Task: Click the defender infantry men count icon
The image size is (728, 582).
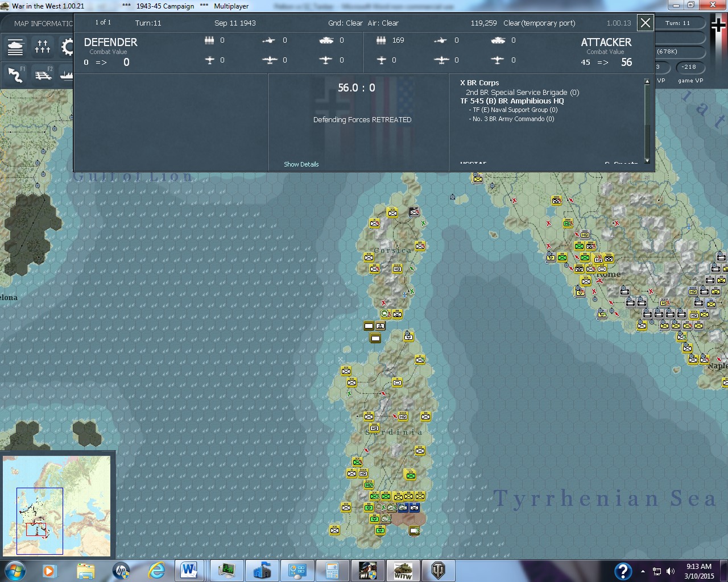Action: click(209, 40)
